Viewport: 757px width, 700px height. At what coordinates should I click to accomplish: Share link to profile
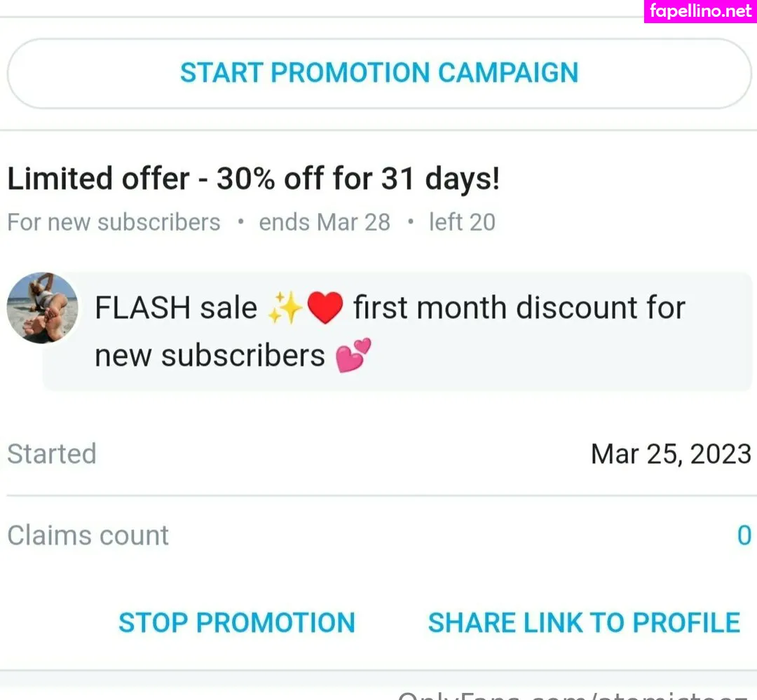tap(584, 622)
